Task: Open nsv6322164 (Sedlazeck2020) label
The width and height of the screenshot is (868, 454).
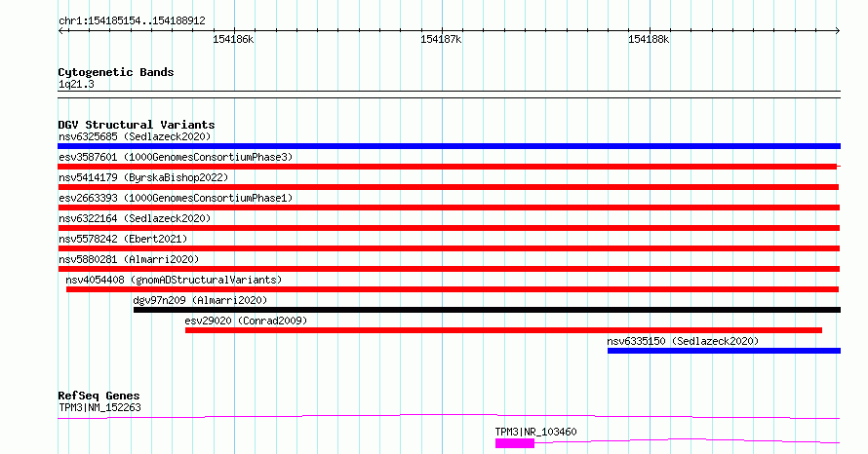Action: tap(135, 218)
